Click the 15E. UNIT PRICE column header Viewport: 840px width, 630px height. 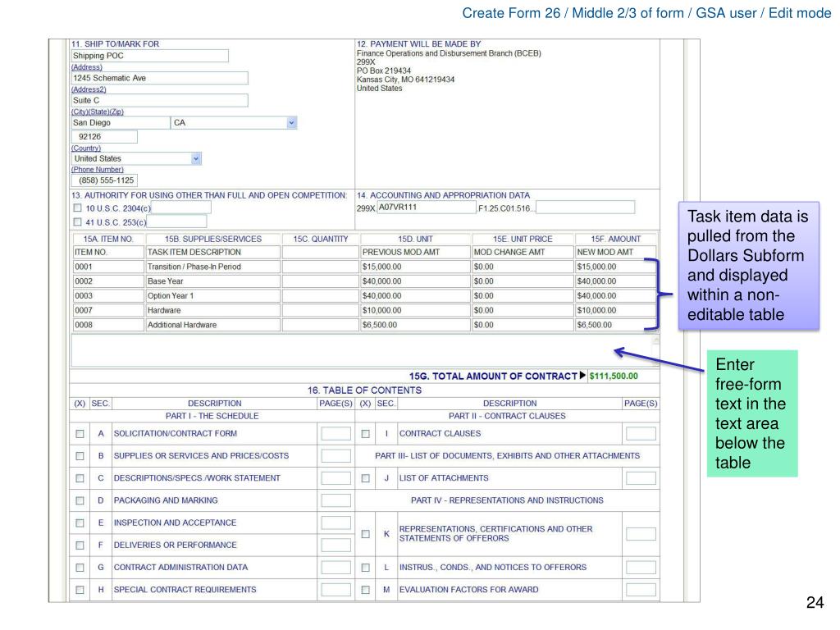pyautogui.click(x=523, y=239)
